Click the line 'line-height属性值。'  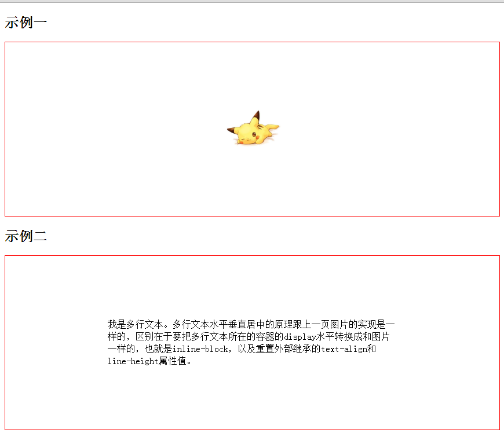(x=149, y=361)
